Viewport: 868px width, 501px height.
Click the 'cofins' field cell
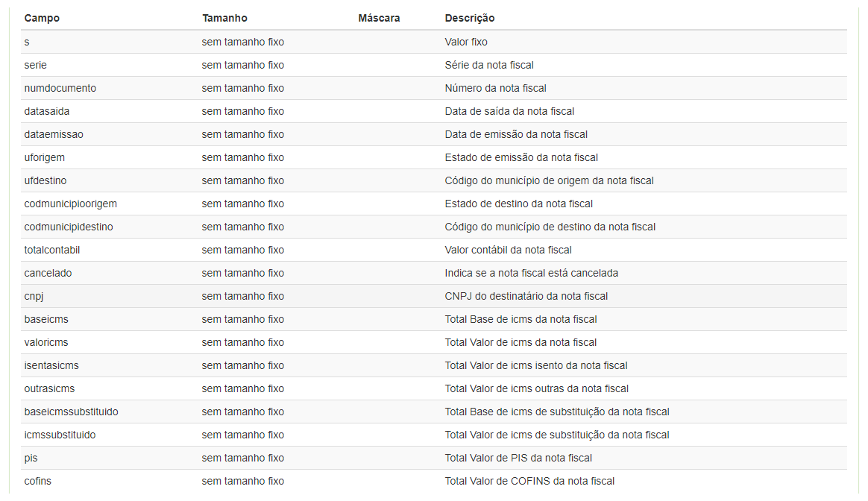38,481
